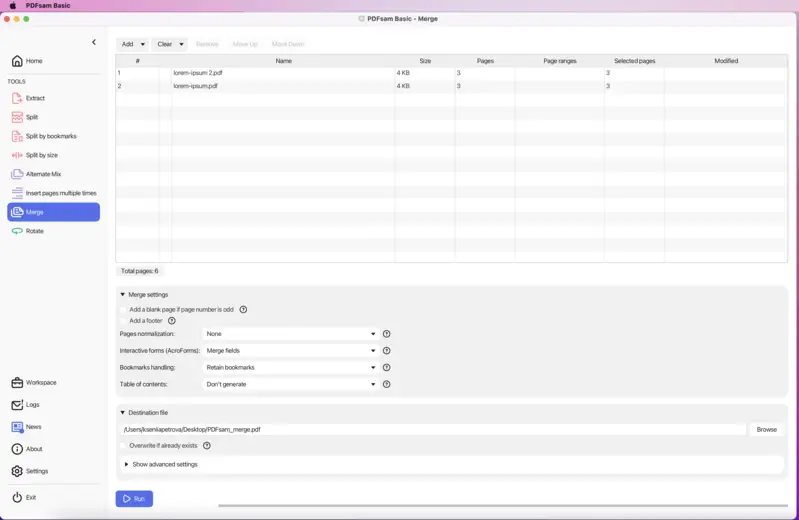Image resolution: width=799 pixels, height=520 pixels.
Task: Open the Pages normalization dropdown
Action: (290, 334)
